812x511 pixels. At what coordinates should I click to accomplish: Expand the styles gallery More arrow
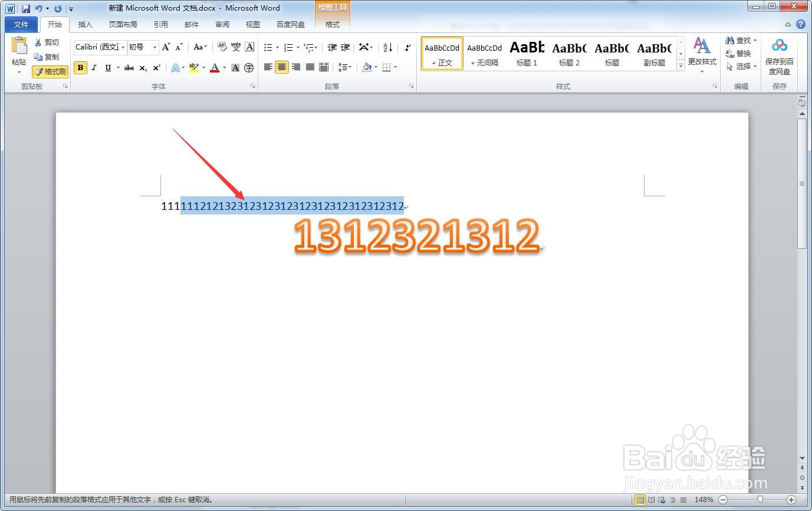pos(680,67)
